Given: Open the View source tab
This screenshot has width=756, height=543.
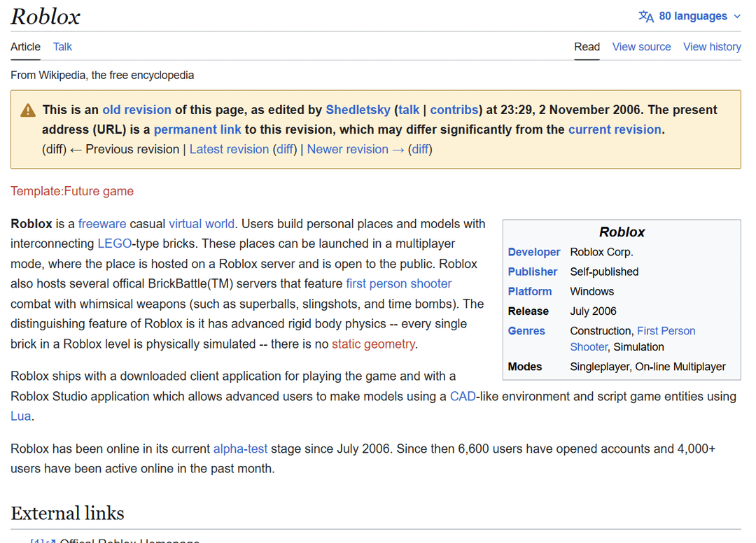Looking at the screenshot, I should click(x=641, y=47).
